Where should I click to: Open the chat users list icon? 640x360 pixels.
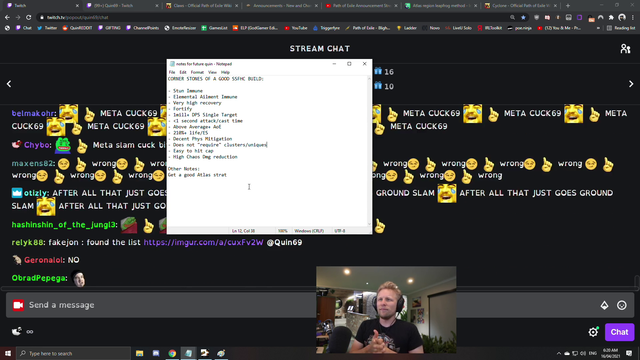tap(625, 49)
